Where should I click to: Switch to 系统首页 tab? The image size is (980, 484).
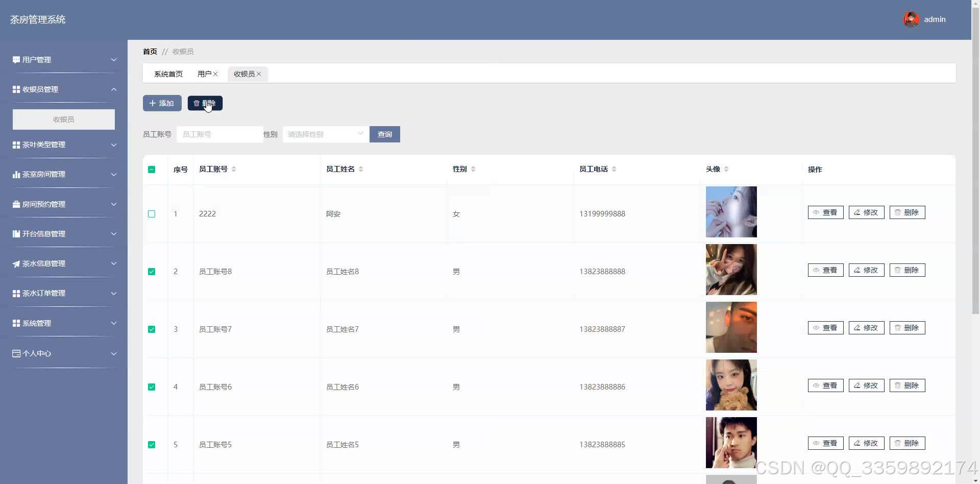pos(168,74)
